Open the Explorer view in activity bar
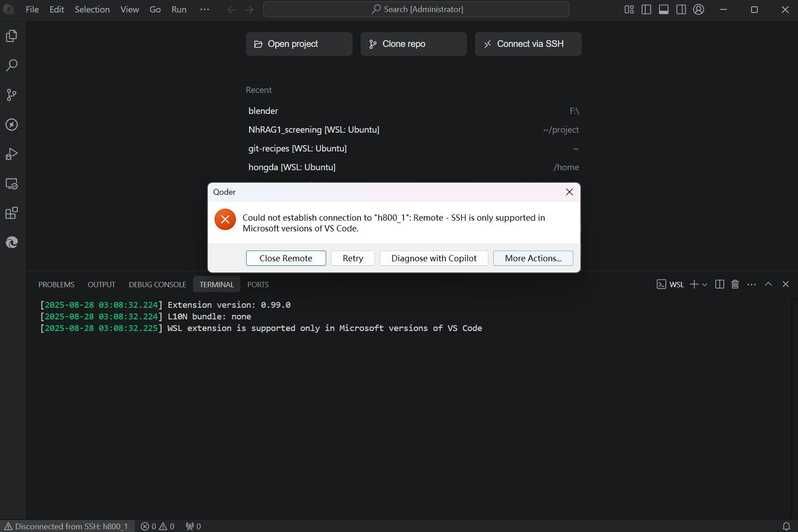This screenshot has height=532, width=798. [x=12, y=36]
